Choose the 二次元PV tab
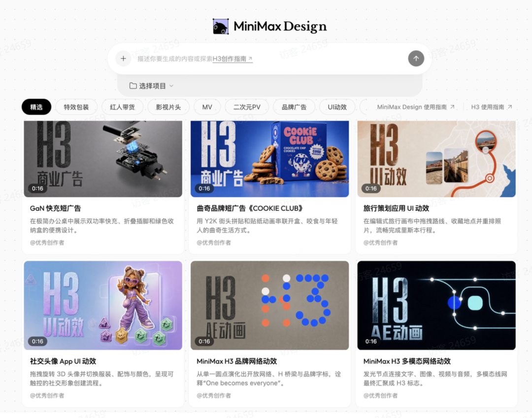 click(247, 107)
